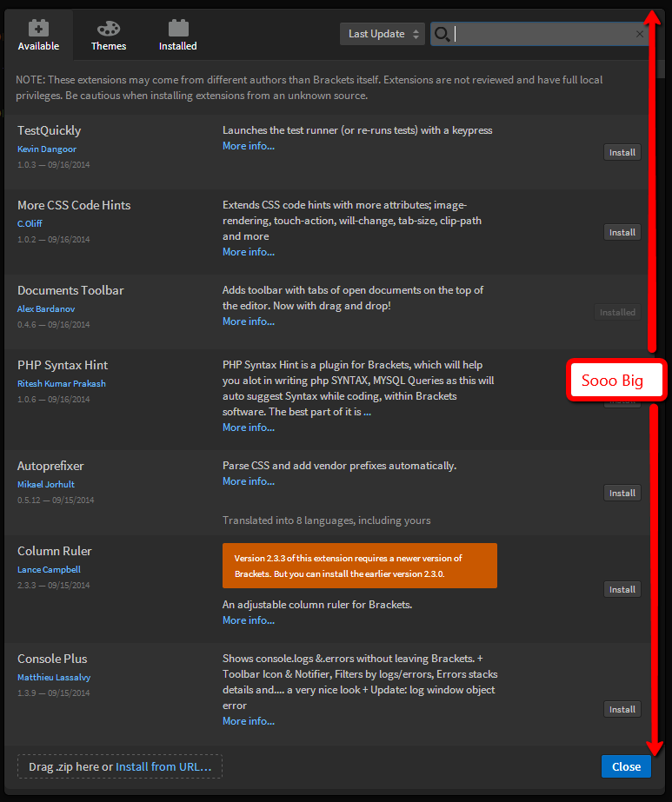Open More info for PHP Syntax Hint
The width and height of the screenshot is (672, 802).
click(x=249, y=428)
